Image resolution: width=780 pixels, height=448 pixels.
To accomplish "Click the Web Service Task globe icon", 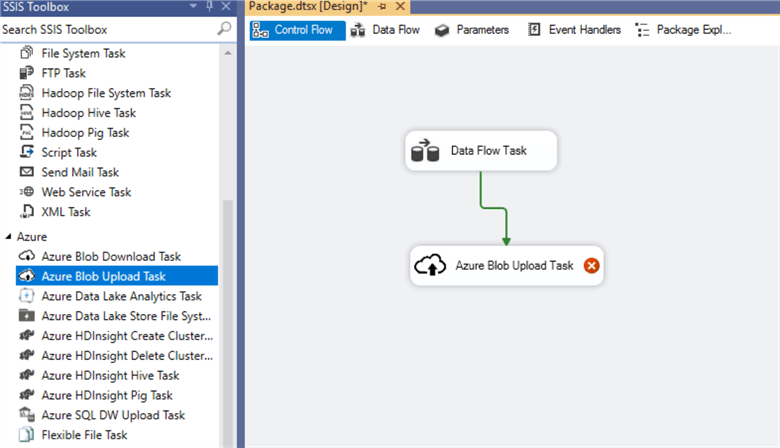I will click(26, 191).
